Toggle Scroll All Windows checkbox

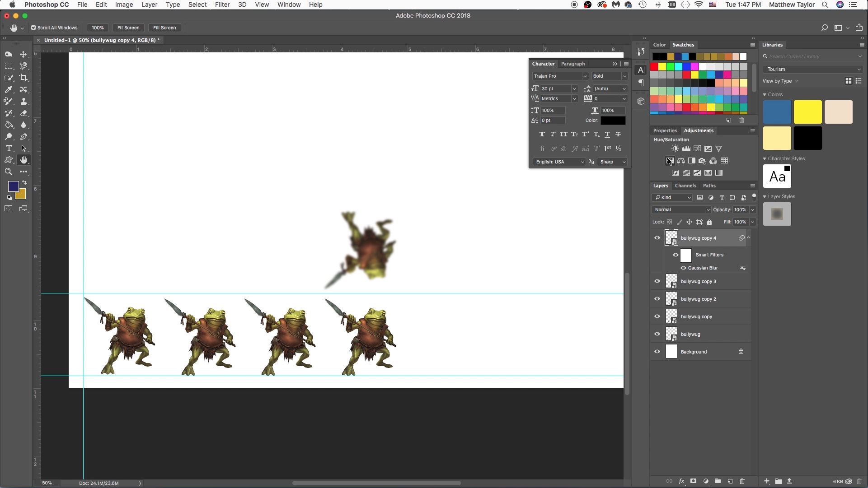pos(33,28)
